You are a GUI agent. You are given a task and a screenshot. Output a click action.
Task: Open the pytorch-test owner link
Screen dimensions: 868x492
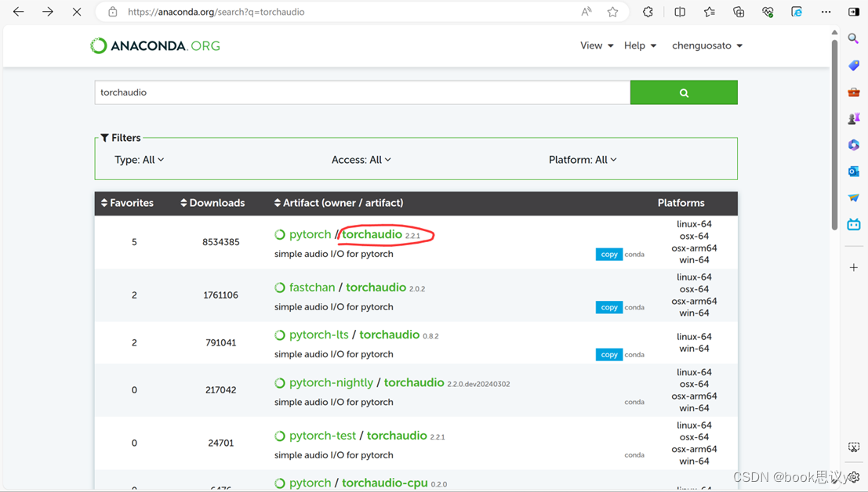[x=322, y=436]
